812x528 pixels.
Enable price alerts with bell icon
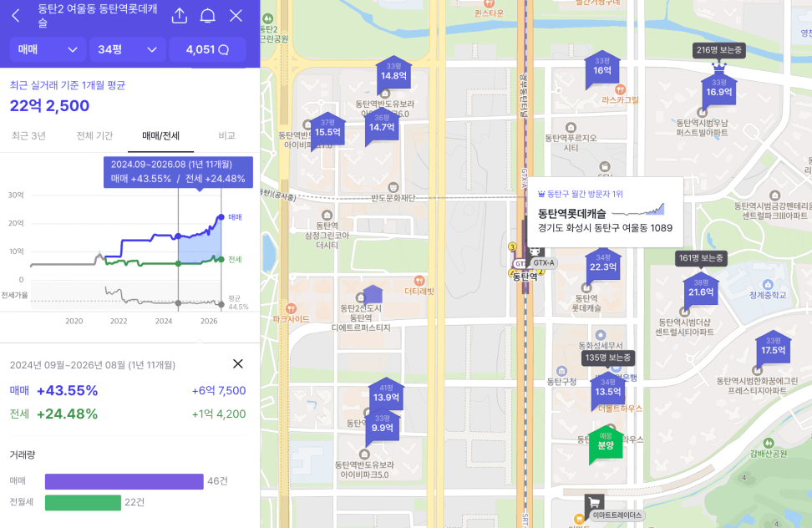tap(208, 16)
